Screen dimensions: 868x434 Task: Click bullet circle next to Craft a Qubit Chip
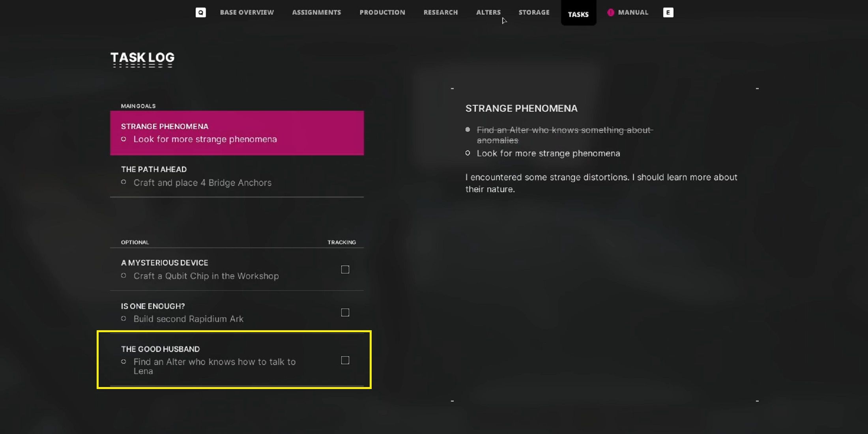123,276
